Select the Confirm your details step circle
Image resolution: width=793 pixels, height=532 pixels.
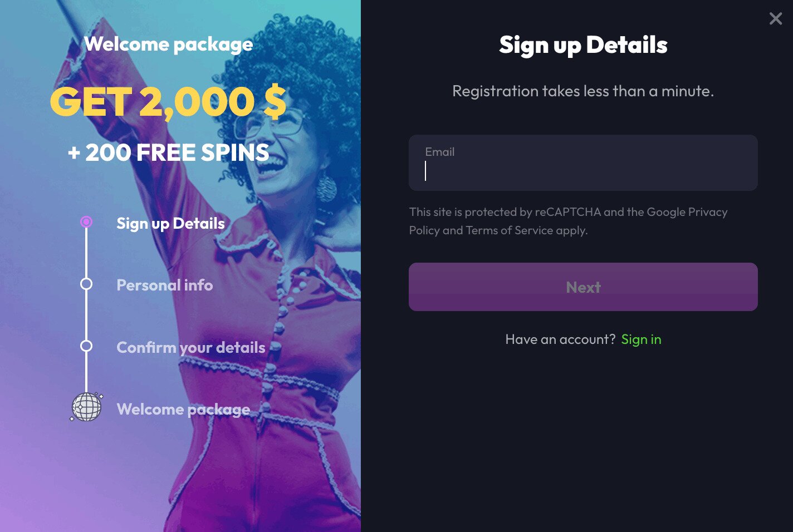(x=86, y=346)
